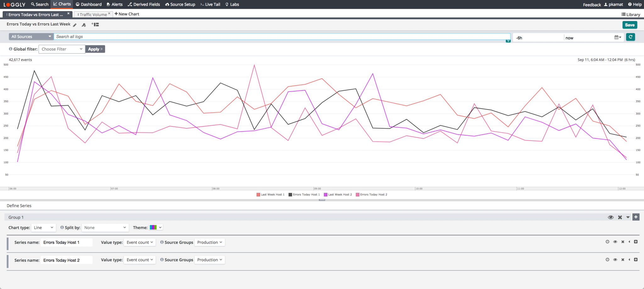Open the Dashboard menu item
The image size is (644, 289).
point(89,4)
